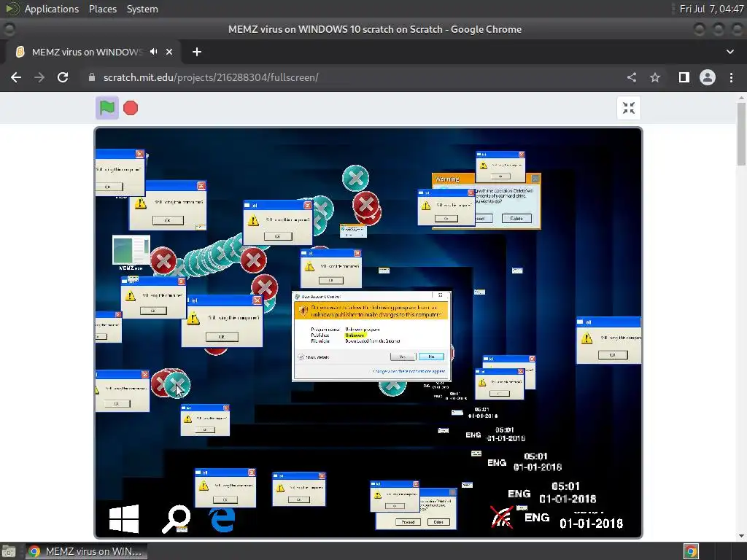Open the Places menu
Viewport: 747px width, 560px height.
pos(103,9)
